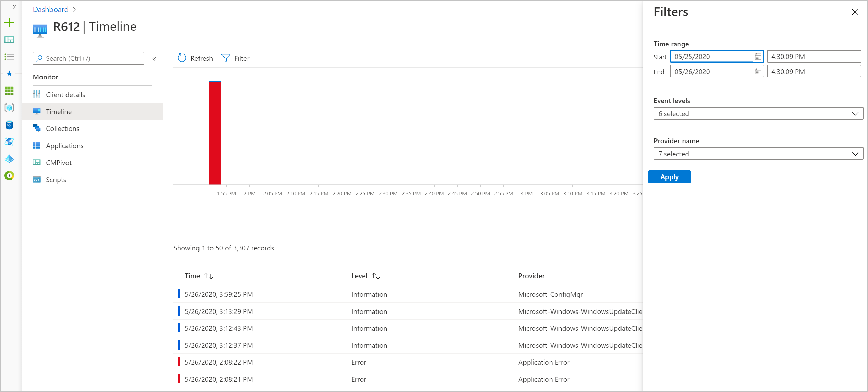Image resolution: width=868 pixels, height=392 pixels.
Task: Open the dashboard icon in left rail
Action: coord(9,40)
